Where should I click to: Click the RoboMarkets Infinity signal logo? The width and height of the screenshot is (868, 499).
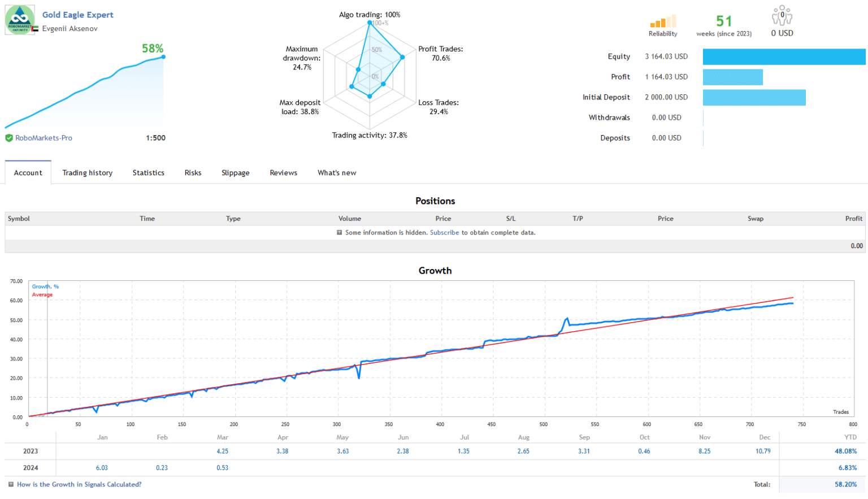pos(20,19)
